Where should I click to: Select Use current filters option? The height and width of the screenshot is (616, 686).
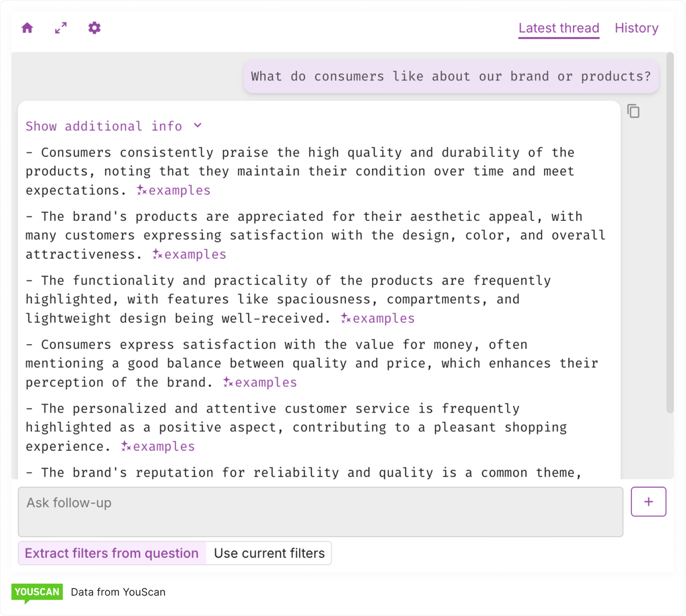[x=269, y=553]
